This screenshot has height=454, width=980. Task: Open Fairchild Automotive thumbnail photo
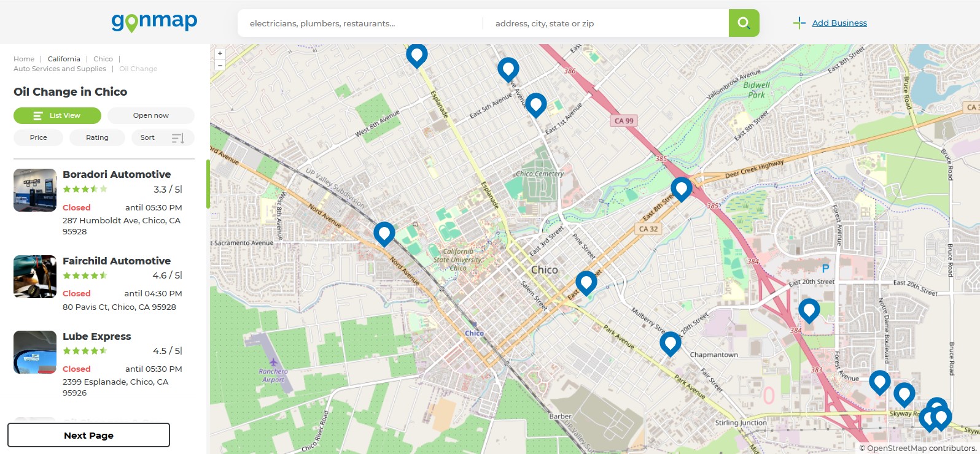click(x=35, y=277)
